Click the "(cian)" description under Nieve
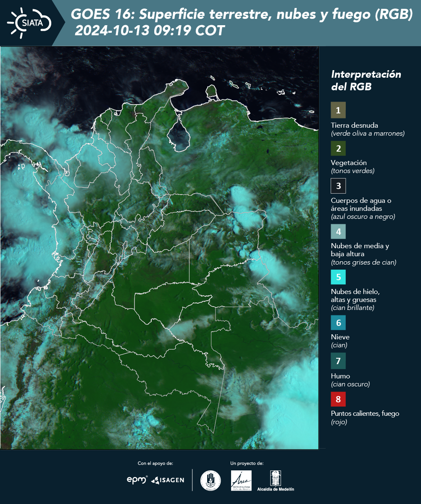Screen dimensions: 421x504 click(x=339, y=345)
